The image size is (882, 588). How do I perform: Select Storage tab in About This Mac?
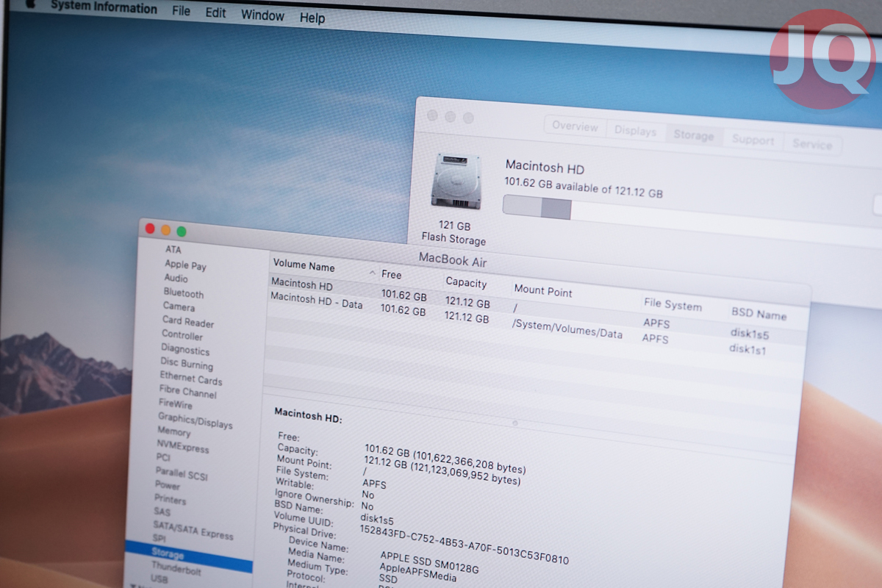click(694, 136)
